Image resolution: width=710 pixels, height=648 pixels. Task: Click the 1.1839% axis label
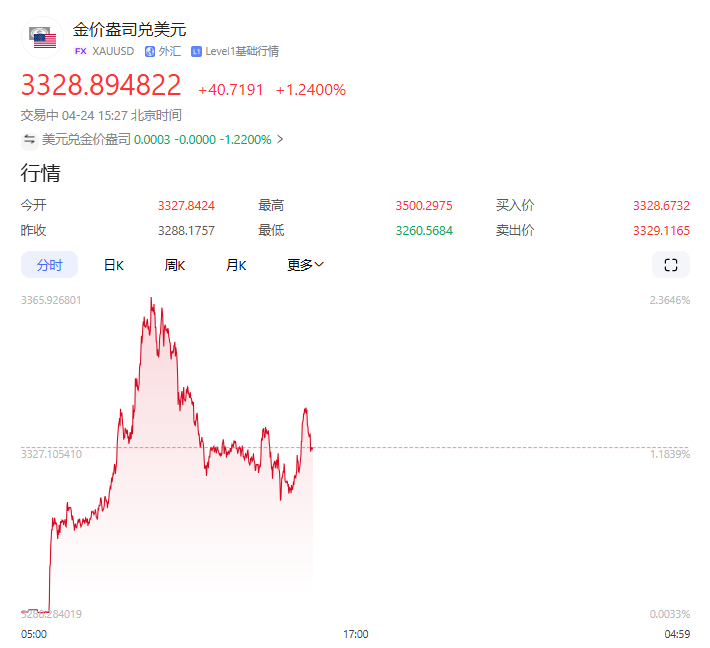point(670,454)
